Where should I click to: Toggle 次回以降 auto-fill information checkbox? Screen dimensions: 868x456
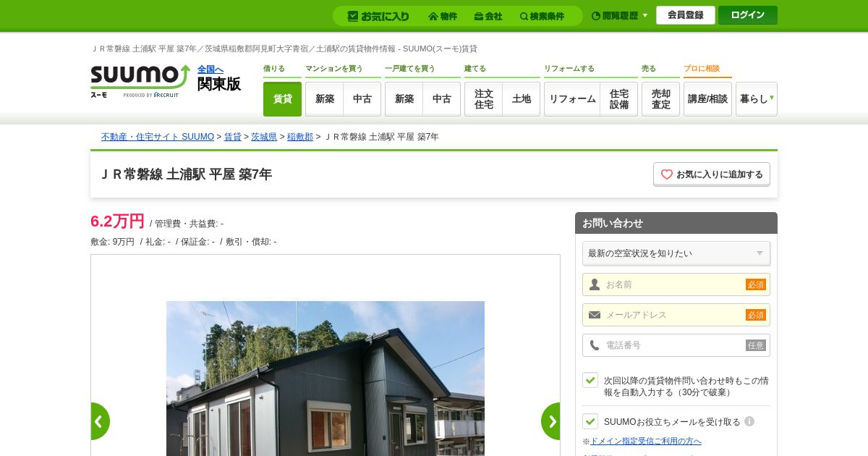click(590, 380)
